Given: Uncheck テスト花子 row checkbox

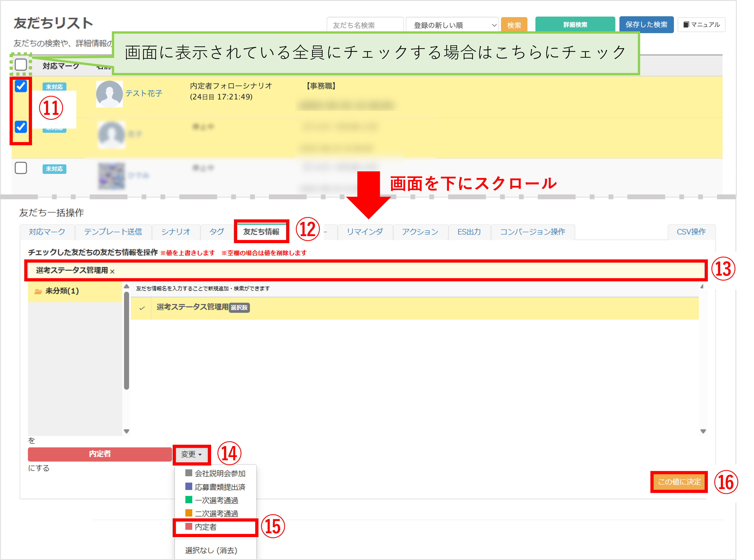Looking at the screenshot, I should (21, 86).
